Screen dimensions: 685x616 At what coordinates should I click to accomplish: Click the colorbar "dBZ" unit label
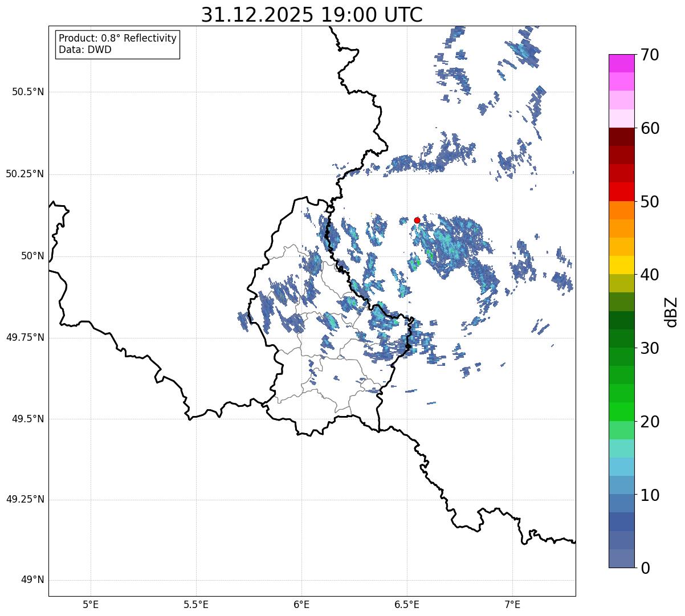coord(671,312)
